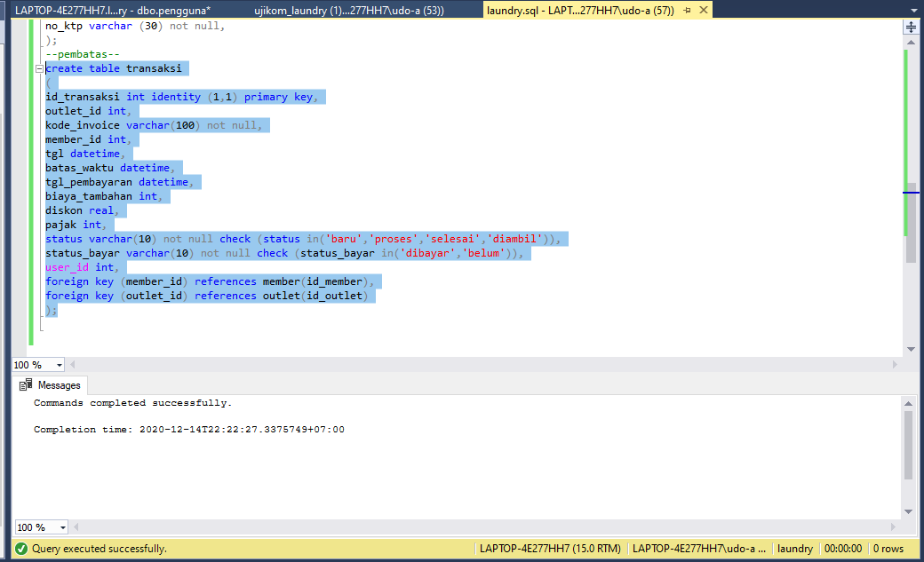Open the Messages pane zoom dropdown
Screen dimensions: 924x562
click(x=62, y=527)
